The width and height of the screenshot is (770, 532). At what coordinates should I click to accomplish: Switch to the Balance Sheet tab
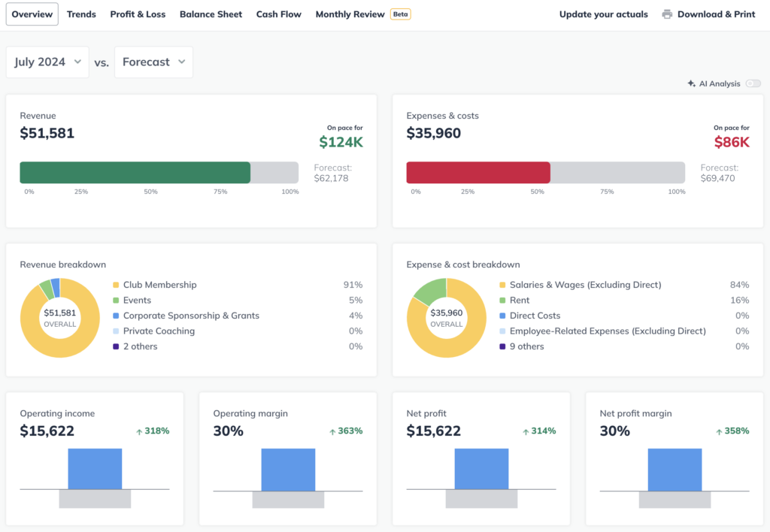coord(211,14)
